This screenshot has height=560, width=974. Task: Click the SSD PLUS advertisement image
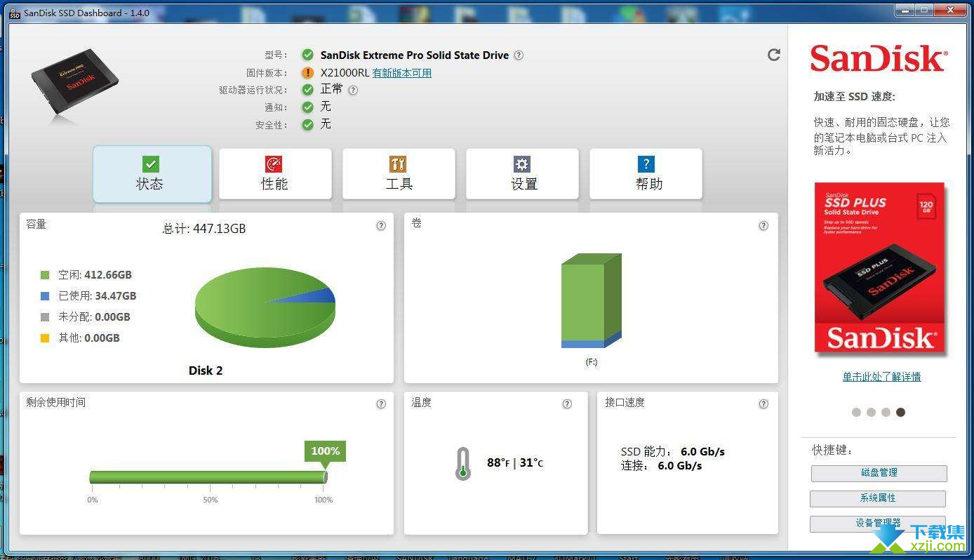[879, 268]
